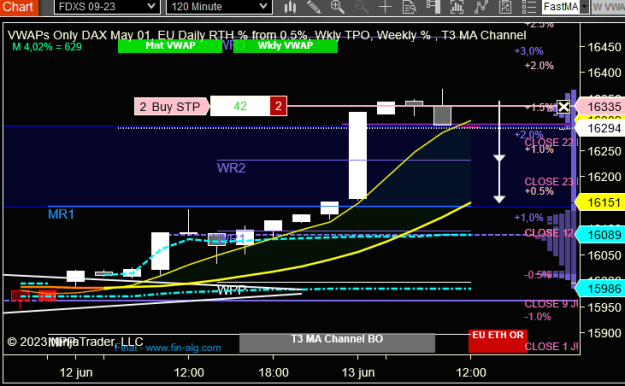Click the MR1 level label

click(x=61, y=215)
